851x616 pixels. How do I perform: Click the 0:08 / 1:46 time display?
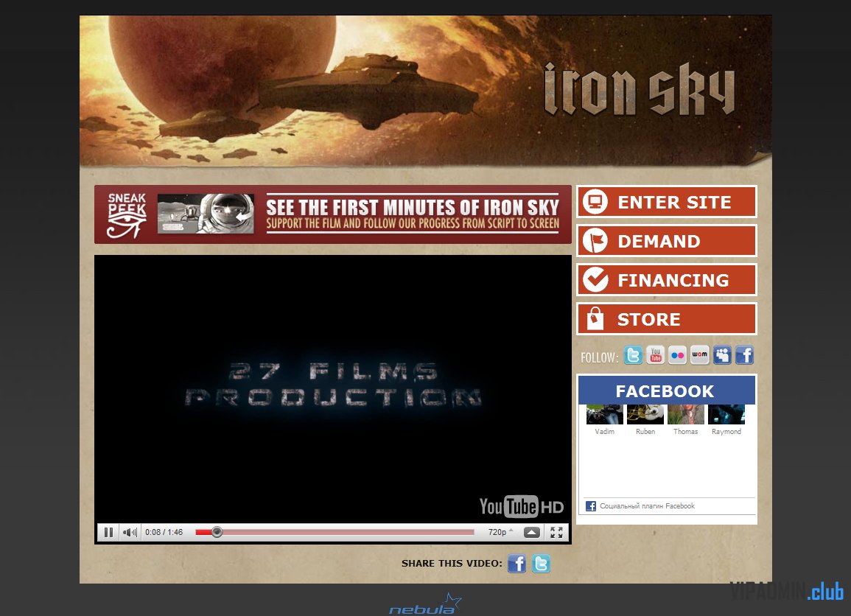pos(164,533)
